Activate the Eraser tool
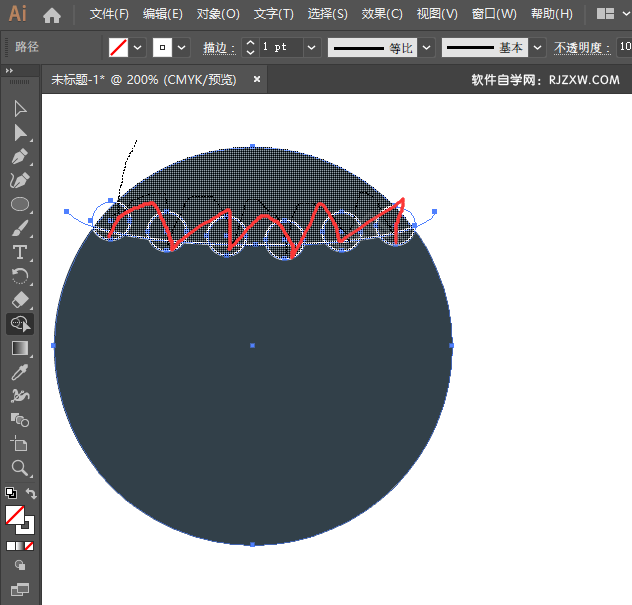632x605 pixels. [20, 300]
